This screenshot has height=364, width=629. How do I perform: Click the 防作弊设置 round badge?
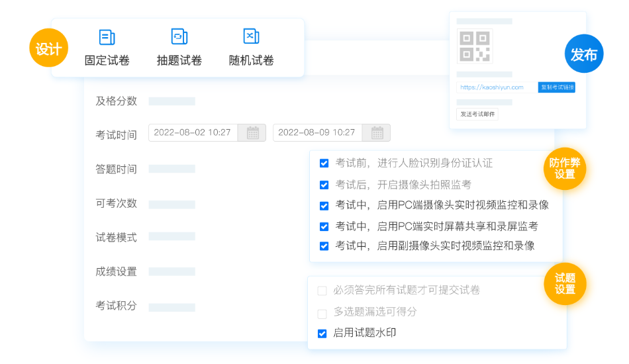pos(565,169)
